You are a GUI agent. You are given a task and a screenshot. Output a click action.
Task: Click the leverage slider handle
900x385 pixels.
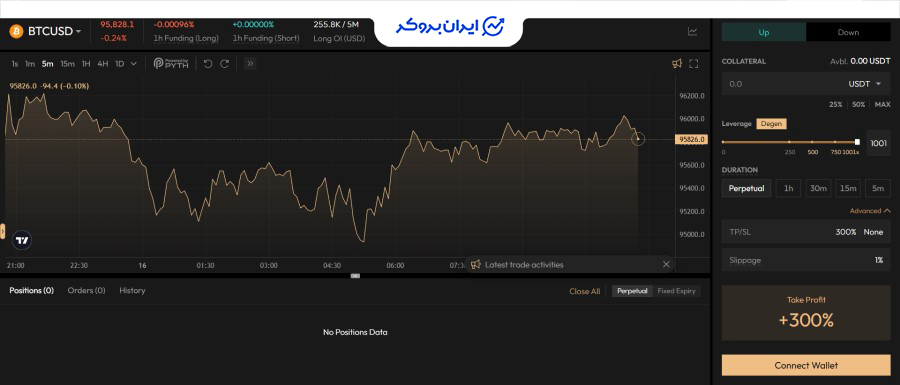tap(858, 142)
